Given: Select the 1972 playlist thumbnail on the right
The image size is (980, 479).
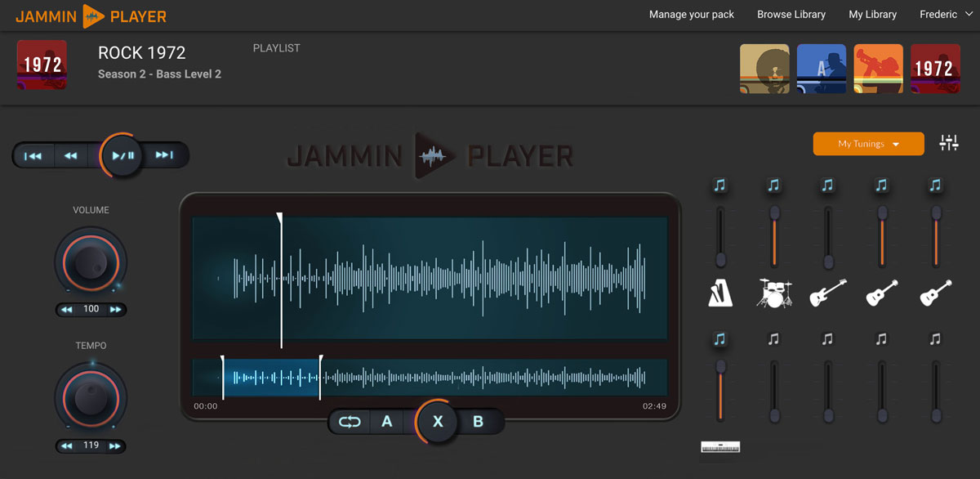Looking at the screenshot, I should [x=935, y=69].
